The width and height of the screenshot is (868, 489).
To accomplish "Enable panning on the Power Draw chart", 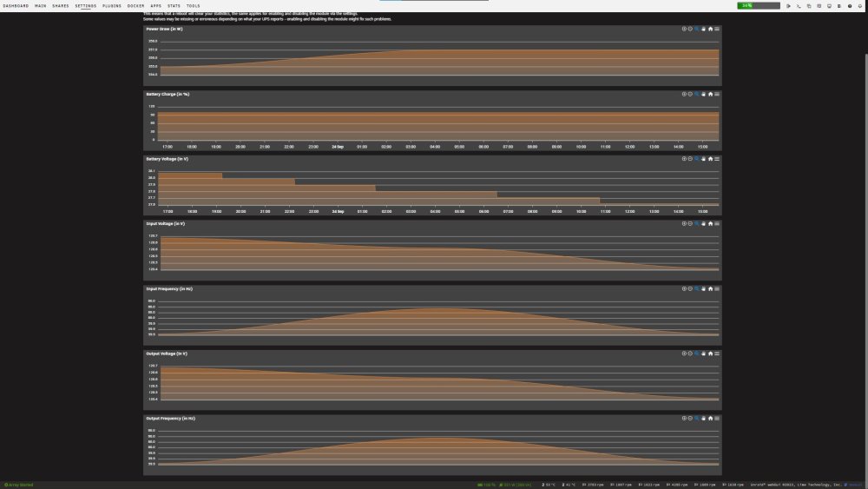I will pos(704,29).
